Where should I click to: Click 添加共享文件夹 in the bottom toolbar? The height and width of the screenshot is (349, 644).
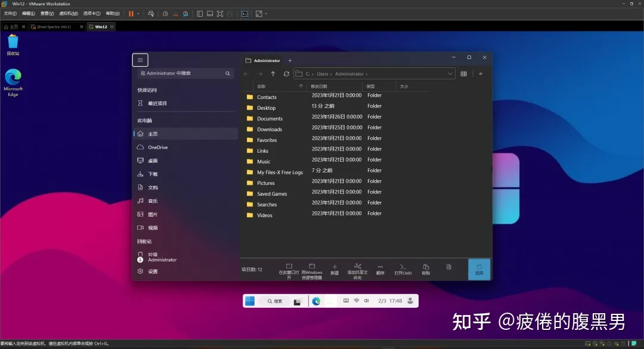click(x=357, y=271)
